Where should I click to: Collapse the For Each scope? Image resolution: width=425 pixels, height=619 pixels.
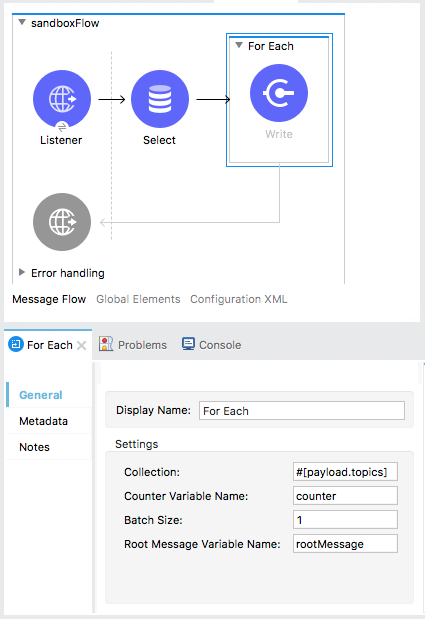(239, 45)
